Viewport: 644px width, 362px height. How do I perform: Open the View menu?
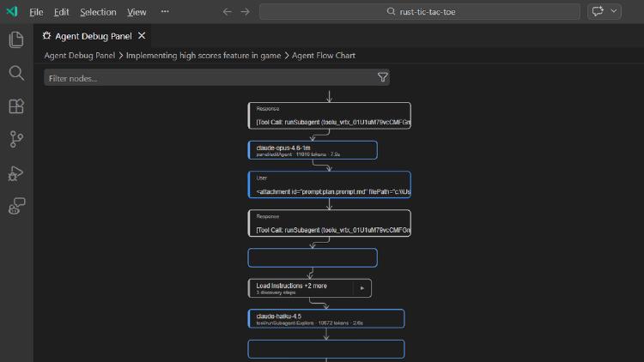pyautogui.click(x=137, y=12)
